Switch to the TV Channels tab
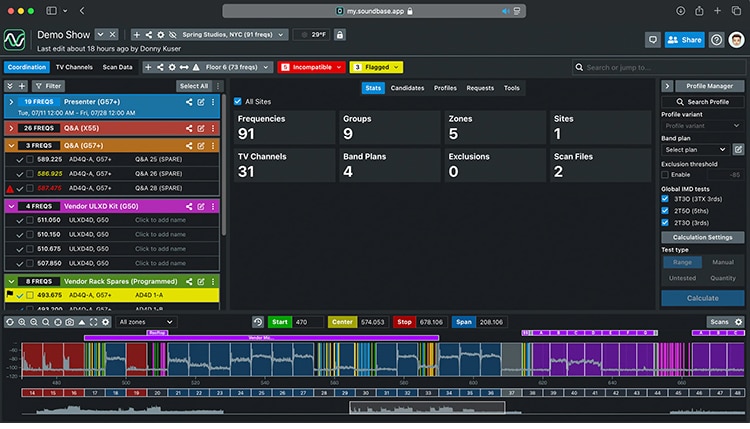This screenshot has width=750, height=429. [x=74, y=67]
